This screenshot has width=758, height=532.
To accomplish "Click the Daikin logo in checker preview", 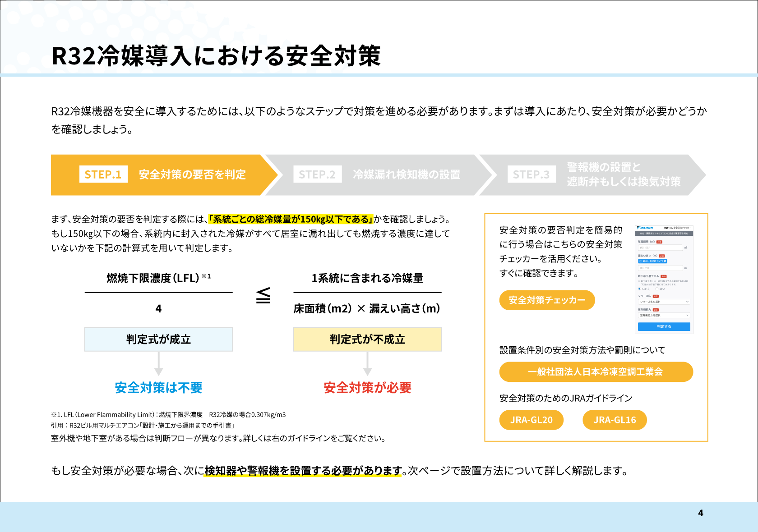I will click(x=646, y=228).
